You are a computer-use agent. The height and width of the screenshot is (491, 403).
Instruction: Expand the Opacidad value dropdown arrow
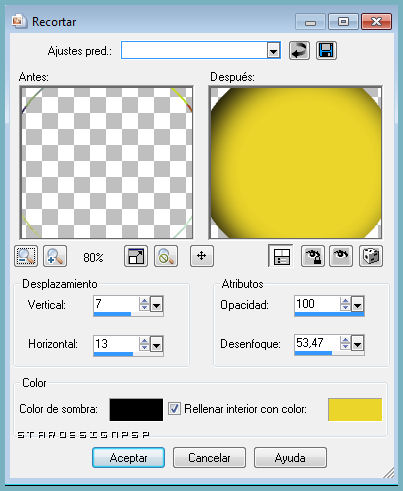(357, 304)
